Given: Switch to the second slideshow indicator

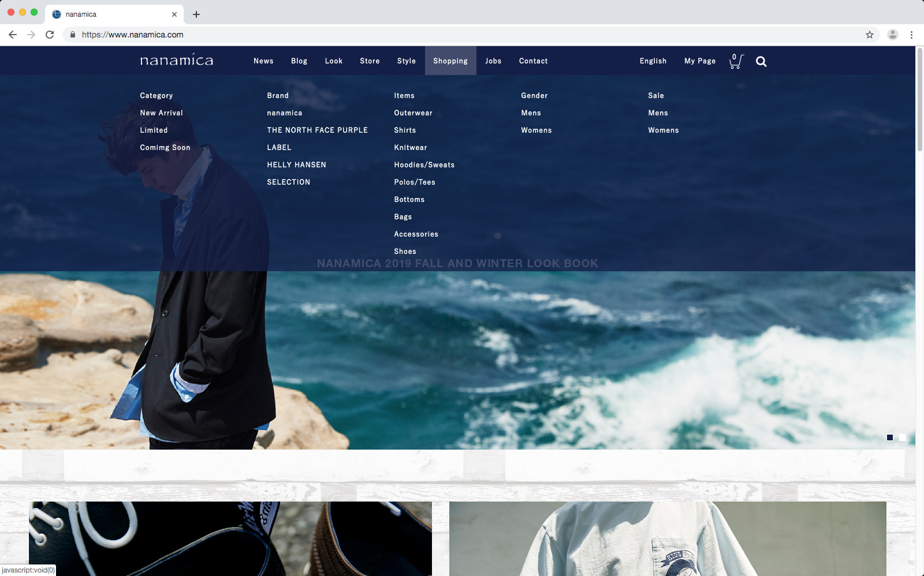Looking at the screenshot, I should pos(903,437).
